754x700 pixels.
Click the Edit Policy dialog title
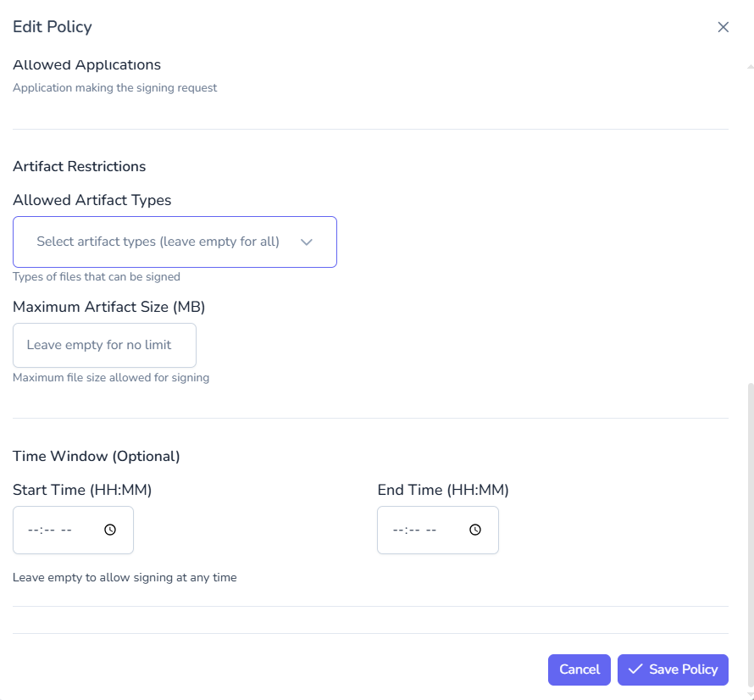pos(53,26)
